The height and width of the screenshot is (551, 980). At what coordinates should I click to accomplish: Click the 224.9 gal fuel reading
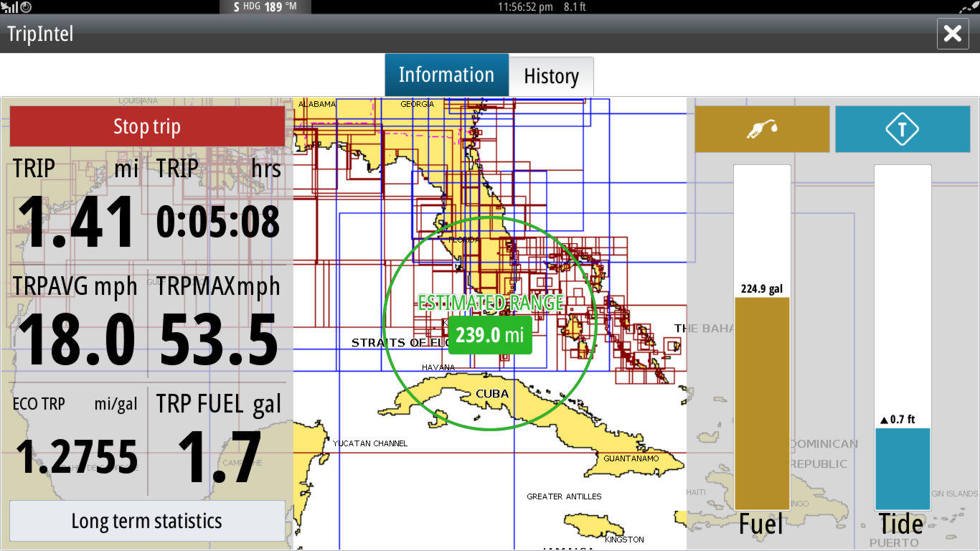click(x=762, y=289)
